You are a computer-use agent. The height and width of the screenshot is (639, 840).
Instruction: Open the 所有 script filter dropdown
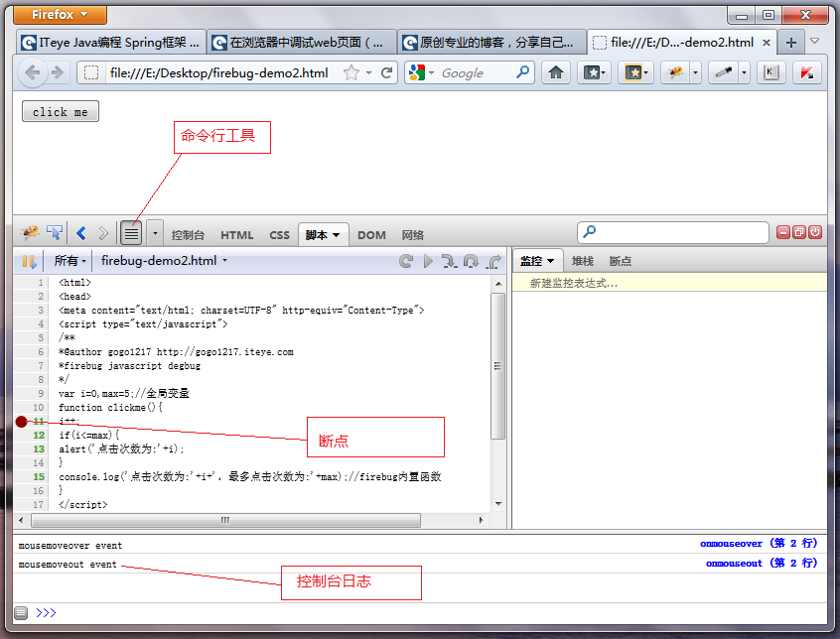coord(68,261)
